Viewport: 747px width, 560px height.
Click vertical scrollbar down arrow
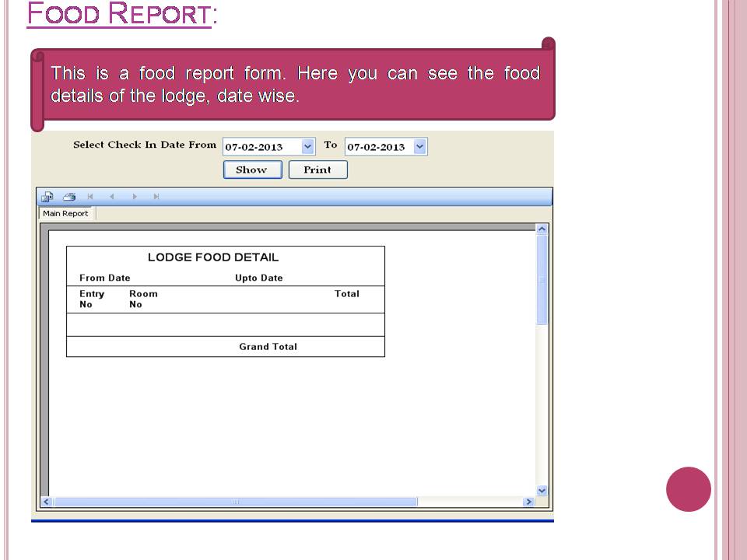coord(542,491)
